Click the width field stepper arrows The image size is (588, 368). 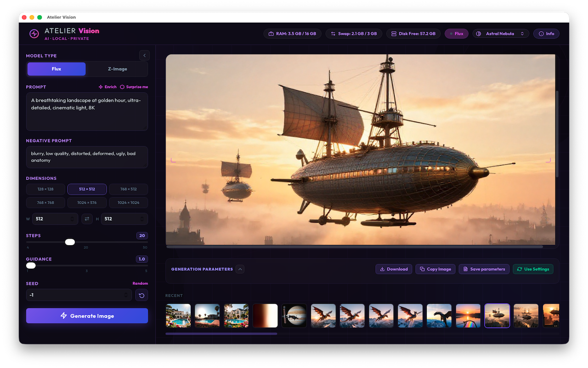pos(72,219)
